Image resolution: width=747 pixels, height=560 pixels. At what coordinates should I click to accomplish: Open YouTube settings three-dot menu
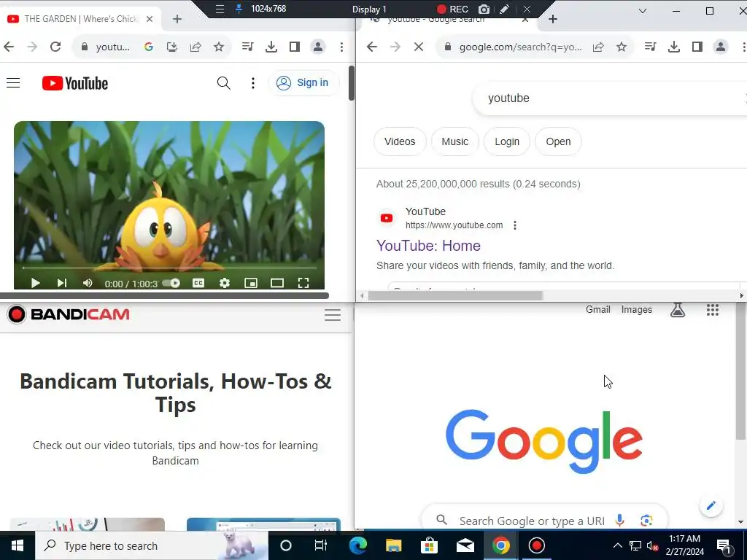[x=253, y=83]
